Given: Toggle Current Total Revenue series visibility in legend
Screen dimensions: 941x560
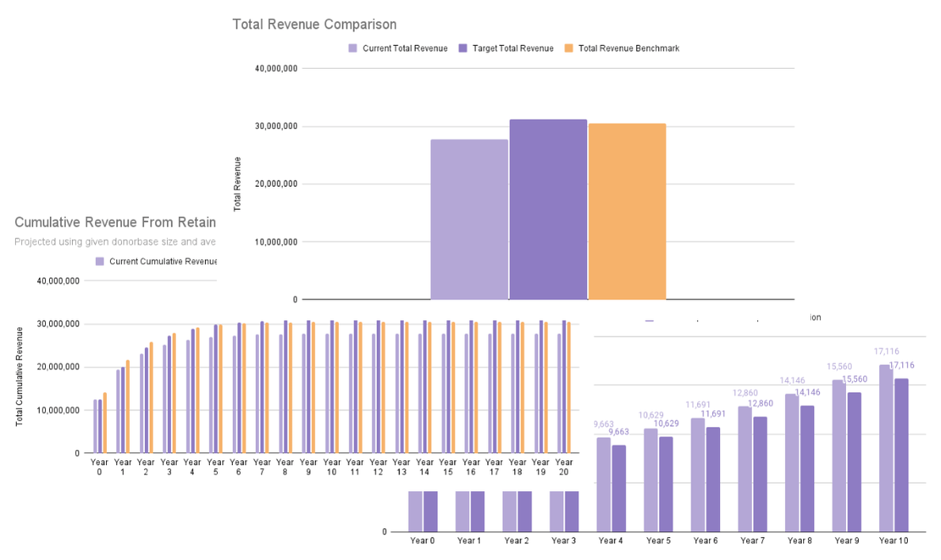Looking at the screenshot, I should click(406, 48).
